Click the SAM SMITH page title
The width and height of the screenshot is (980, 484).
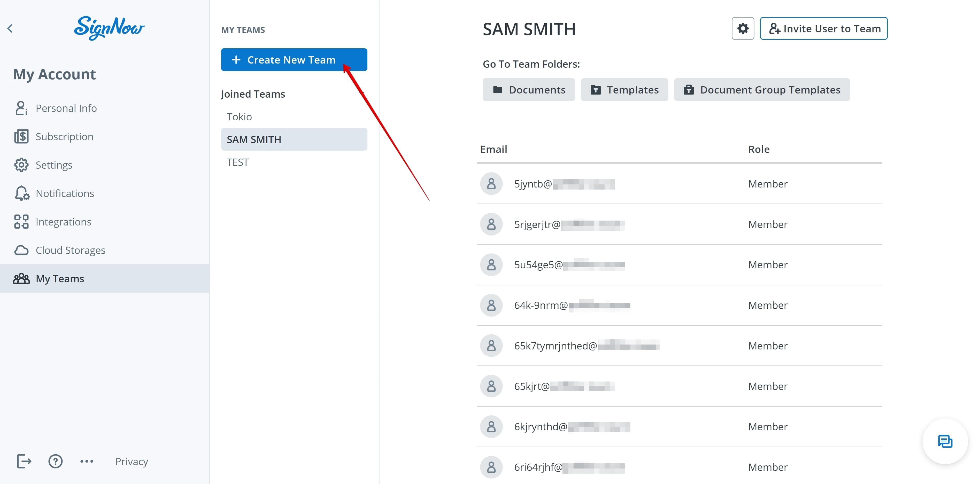pyautogui.click(x=529, y=29)
